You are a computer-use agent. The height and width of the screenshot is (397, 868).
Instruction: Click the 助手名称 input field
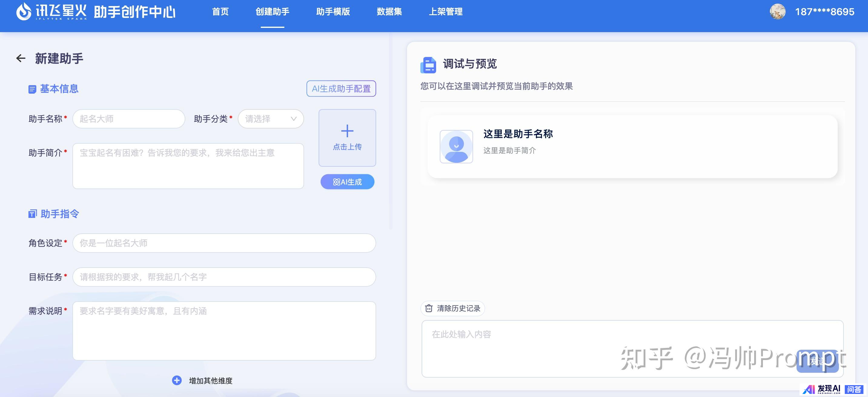click(x=129, y=119)
